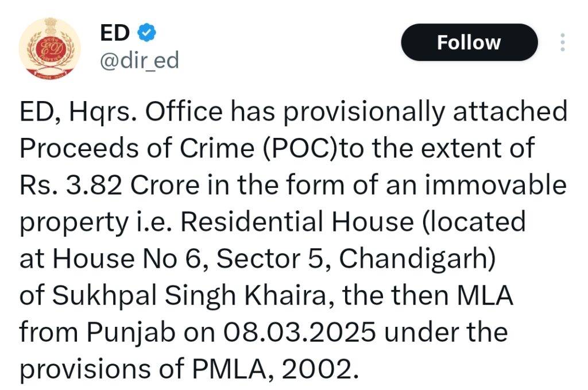Follow the ED account

point(469,43)
